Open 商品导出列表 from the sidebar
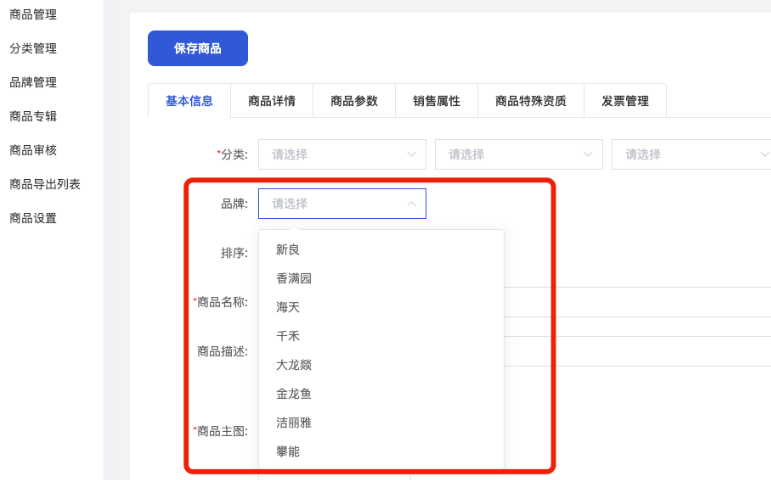 (x=45, y=184)
